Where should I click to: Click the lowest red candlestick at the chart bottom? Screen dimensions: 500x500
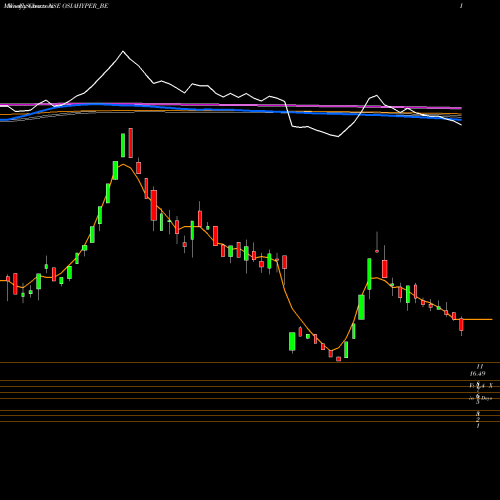pyautogui.click(x=339, y=359)
